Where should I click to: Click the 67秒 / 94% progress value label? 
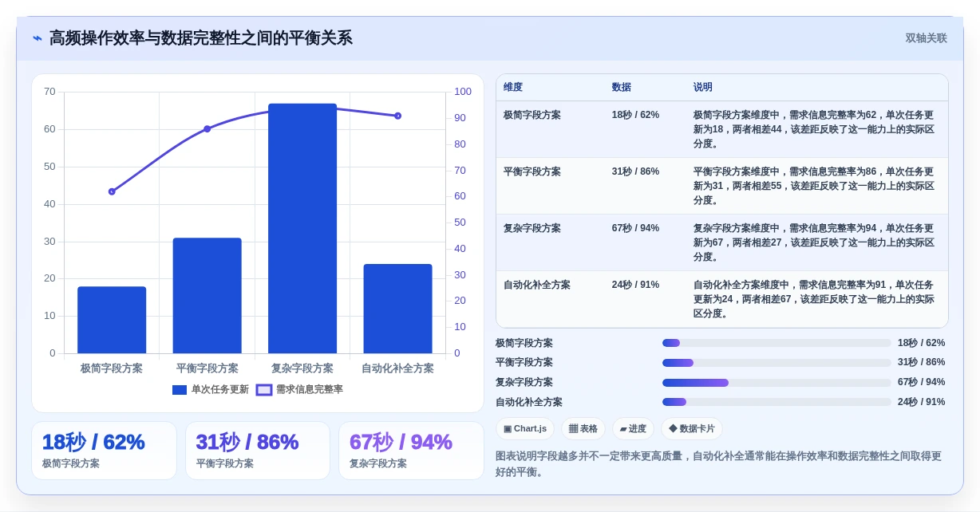point(921,383)
